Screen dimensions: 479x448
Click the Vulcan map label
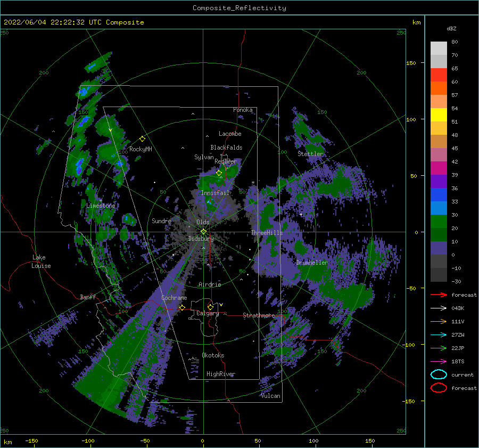[271, 396]
